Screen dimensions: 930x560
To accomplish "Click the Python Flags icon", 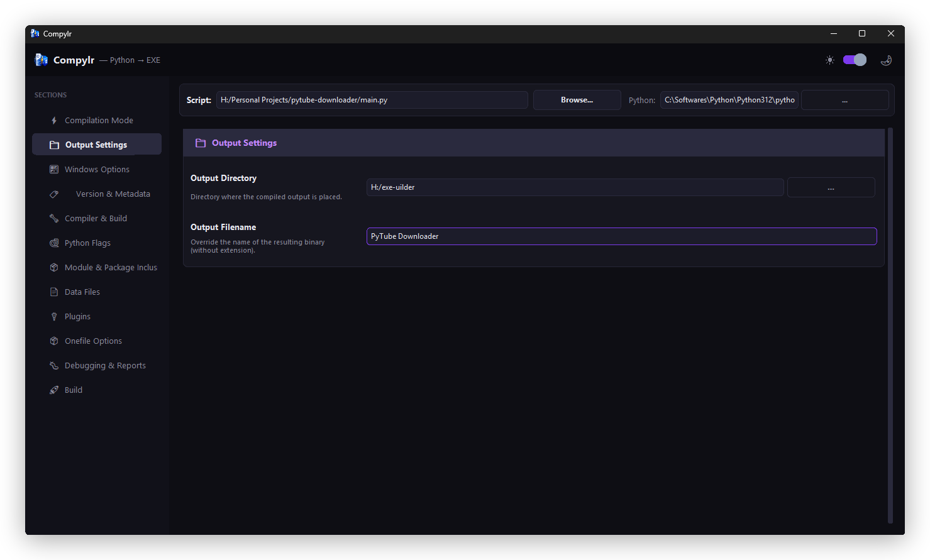I will (54, 243).
